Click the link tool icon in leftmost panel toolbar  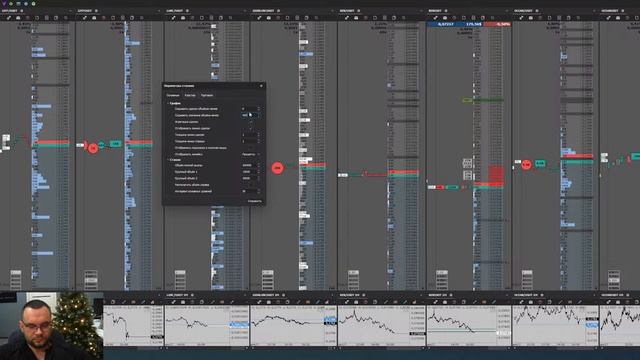coord(9,18)
